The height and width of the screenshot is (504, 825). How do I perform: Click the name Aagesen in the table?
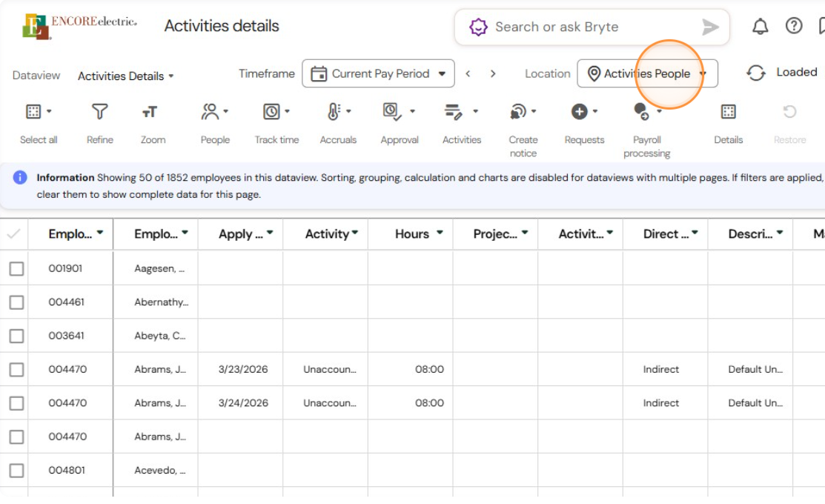159,268
